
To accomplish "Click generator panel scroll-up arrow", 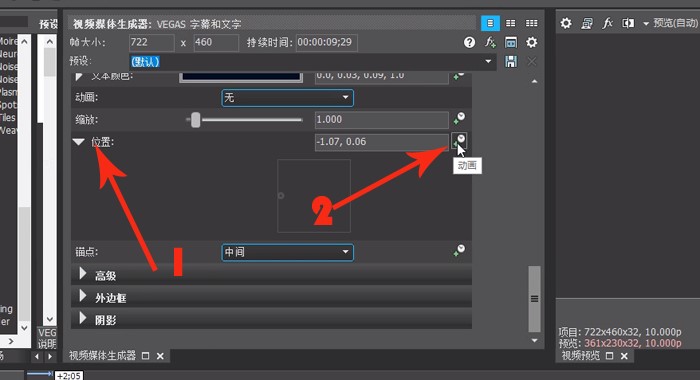I will click(x=534, y=81).
